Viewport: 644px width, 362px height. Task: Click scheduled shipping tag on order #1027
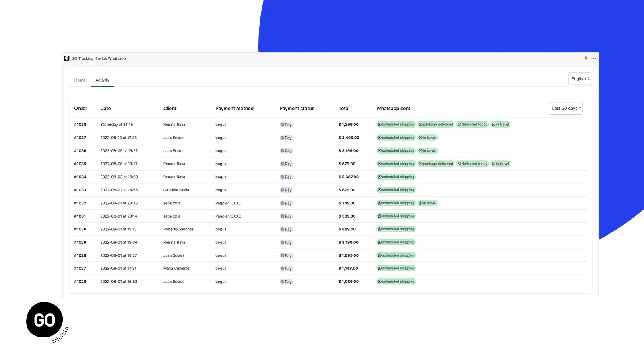tap(396, 268)
